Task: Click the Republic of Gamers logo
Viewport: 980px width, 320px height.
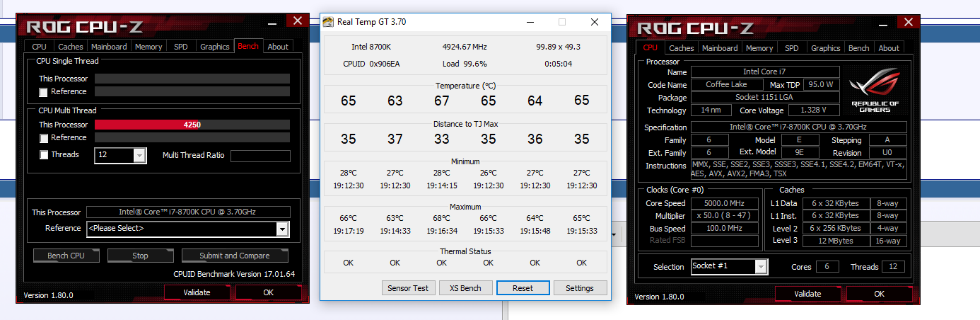Action: (875, 90)
